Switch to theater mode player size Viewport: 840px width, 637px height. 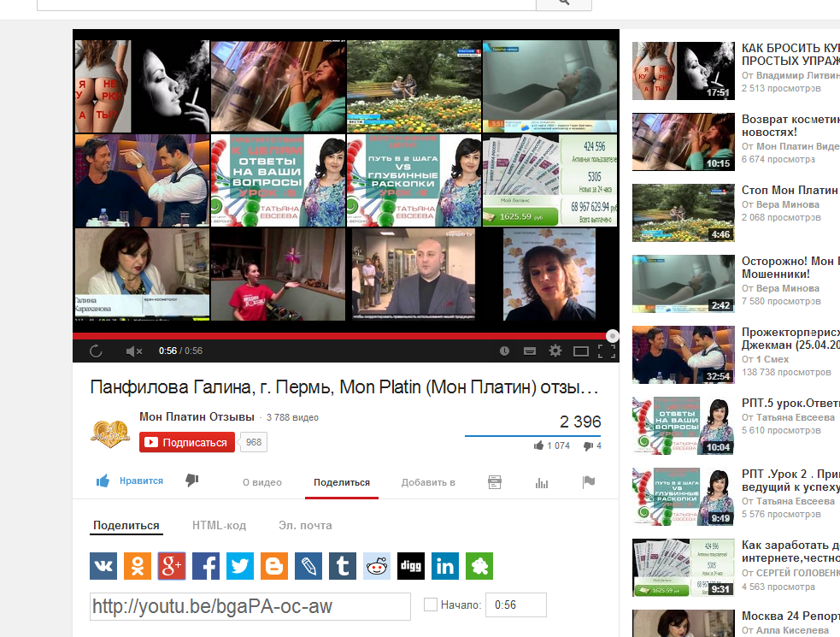point(581,351)
